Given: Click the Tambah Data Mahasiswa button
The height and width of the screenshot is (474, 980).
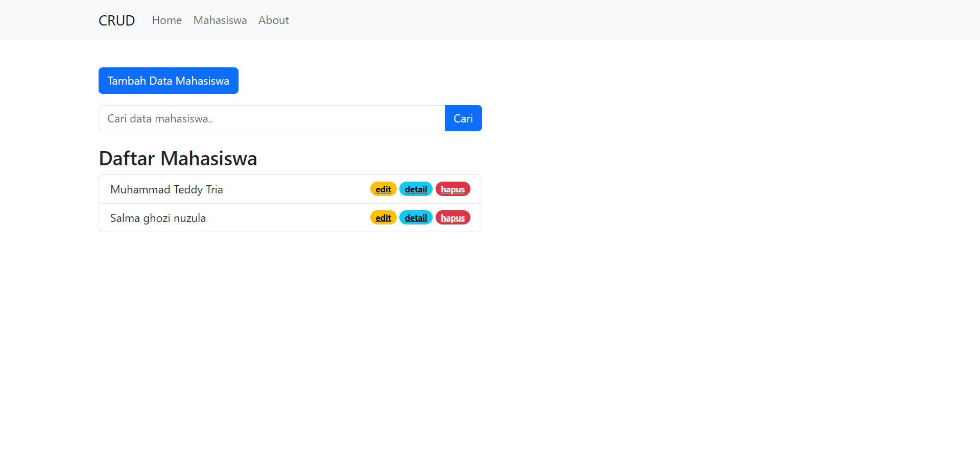Looking at the screenshot, I should (x=169, y=81).
